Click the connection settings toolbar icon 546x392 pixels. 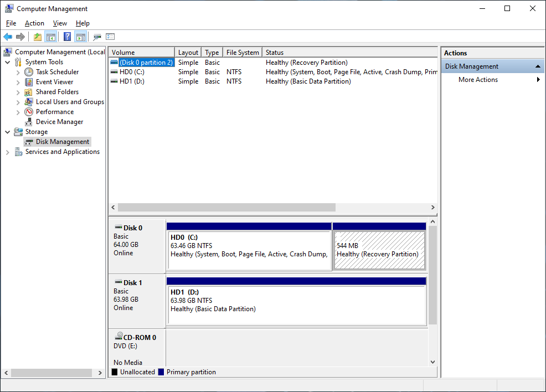click(x=97, y=37)
